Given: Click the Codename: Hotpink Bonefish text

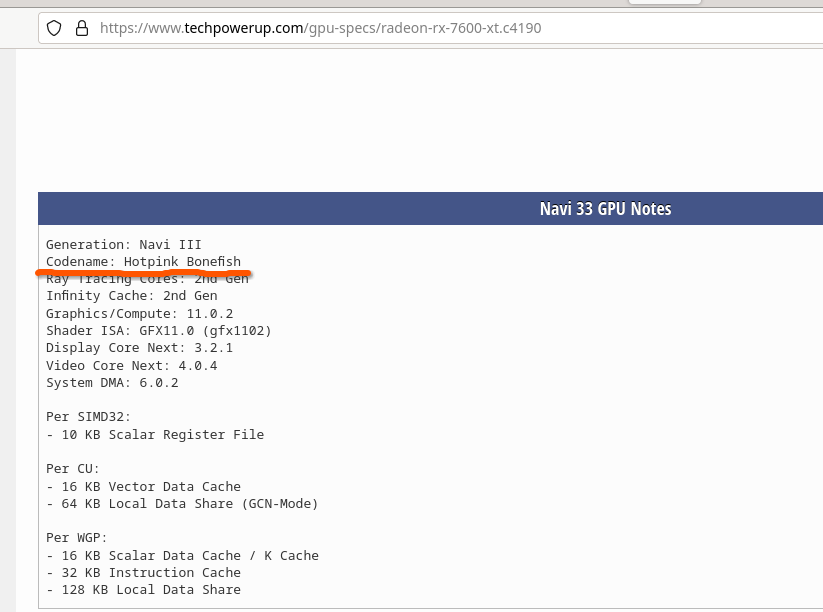Looking at the screenshot, I should tap(143, 262).
